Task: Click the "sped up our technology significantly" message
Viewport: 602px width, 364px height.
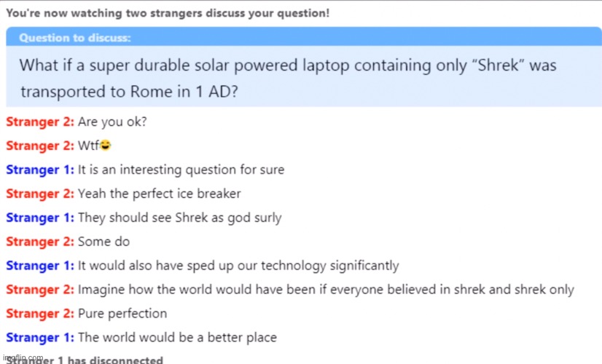Action: coord(238,266)
